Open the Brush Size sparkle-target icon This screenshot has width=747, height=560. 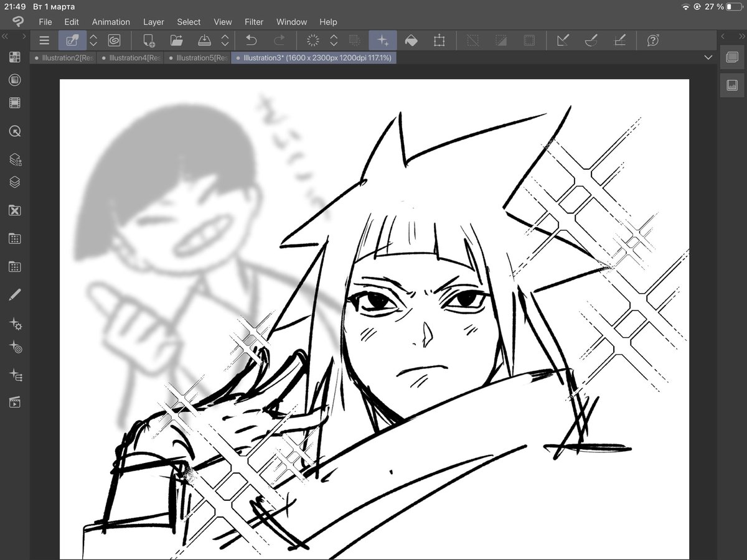tap(15, 347)
